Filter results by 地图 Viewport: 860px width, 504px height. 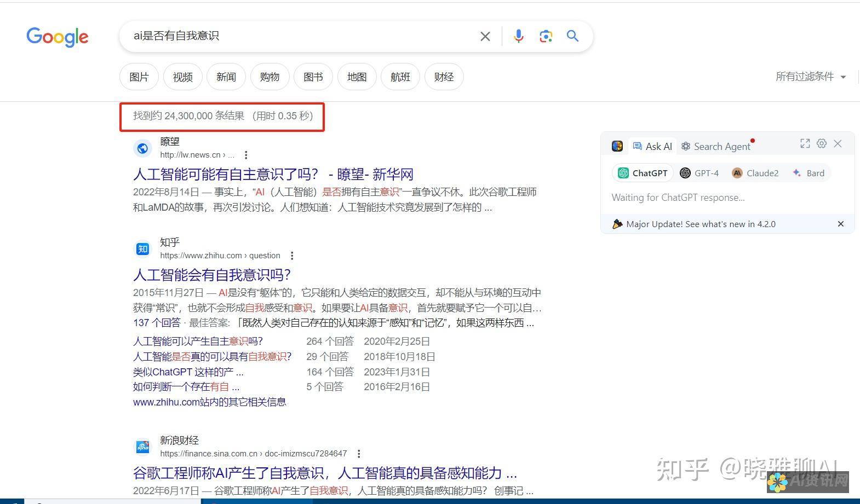[357, 77]
